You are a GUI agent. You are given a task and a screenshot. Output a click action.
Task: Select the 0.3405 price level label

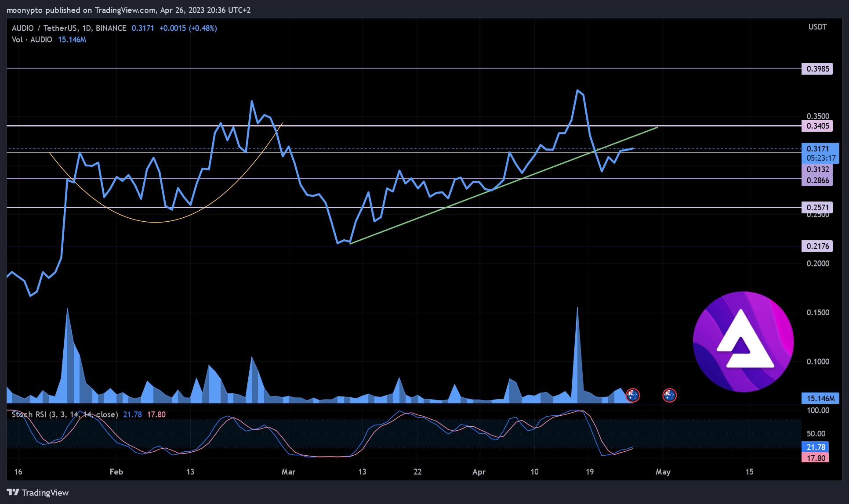(817, 126)
